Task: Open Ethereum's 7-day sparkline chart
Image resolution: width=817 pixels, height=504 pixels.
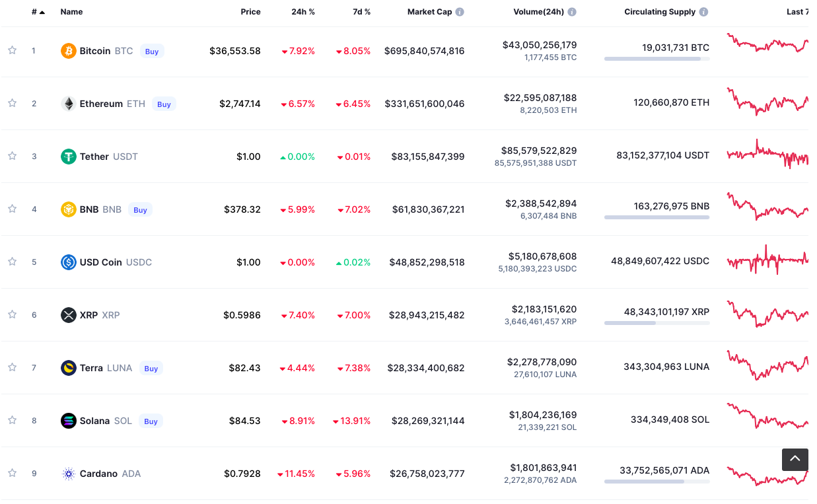Action: coord(767,100)
